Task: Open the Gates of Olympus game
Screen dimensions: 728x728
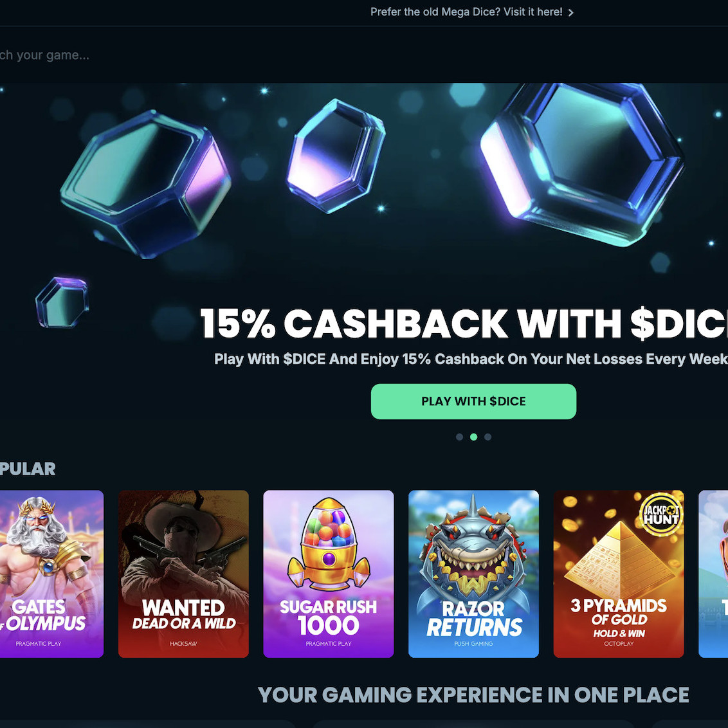Action: pos(51,574)
